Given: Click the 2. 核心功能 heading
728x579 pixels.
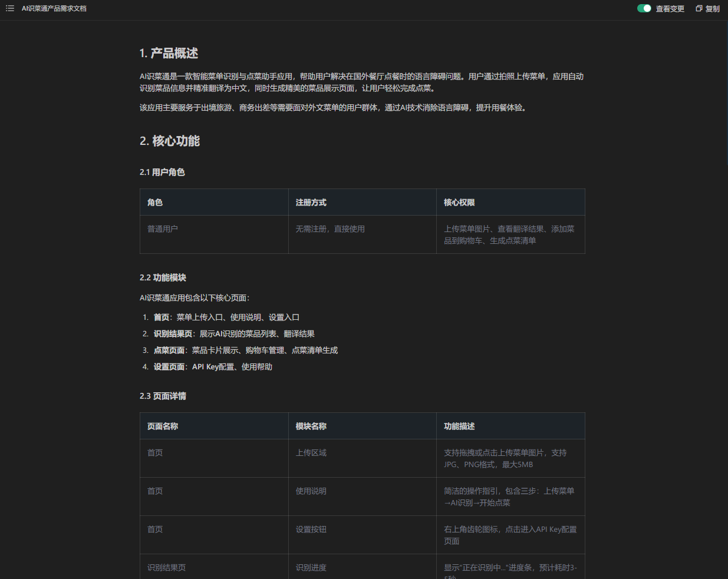Looking at the screenshot, I should coord(170,141).
